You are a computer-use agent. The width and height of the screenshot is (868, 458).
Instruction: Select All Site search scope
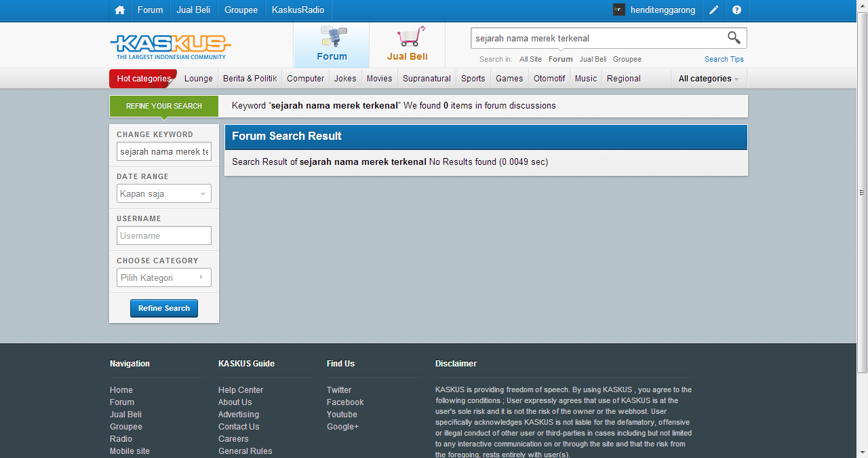click(530, 59)
